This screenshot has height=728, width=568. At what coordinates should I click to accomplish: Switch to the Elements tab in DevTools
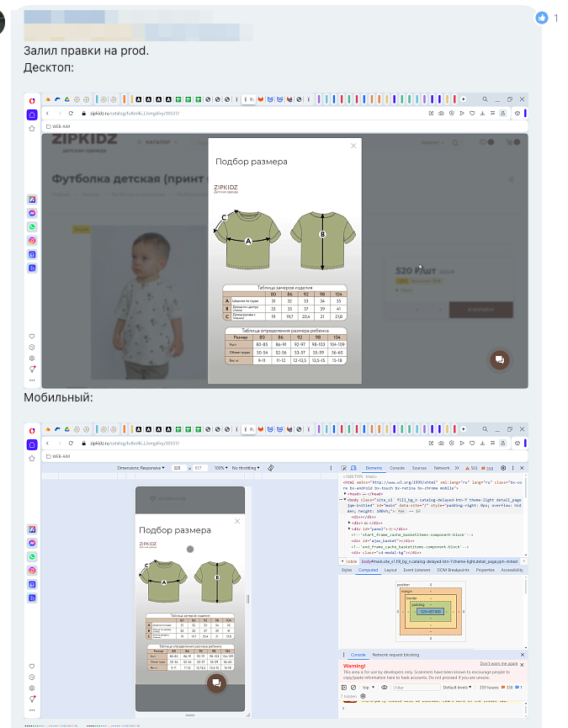[x=374, y=468]
